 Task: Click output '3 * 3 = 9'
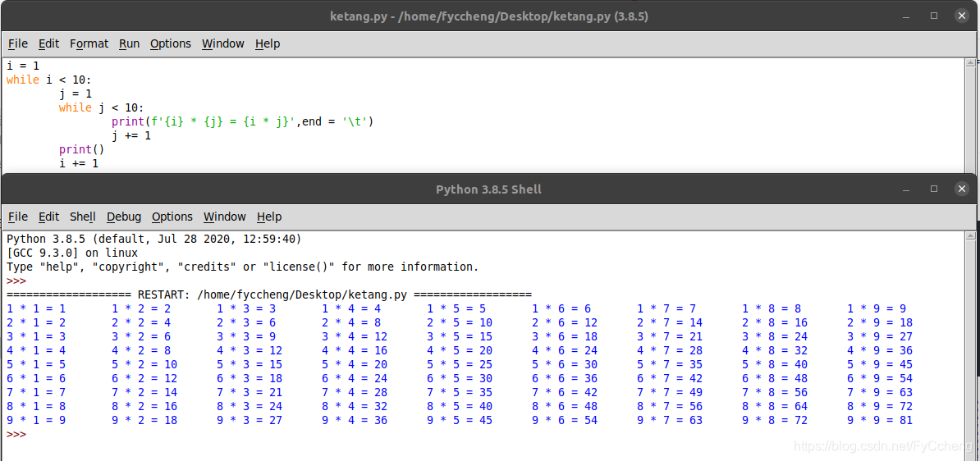(x=246, y=336)
